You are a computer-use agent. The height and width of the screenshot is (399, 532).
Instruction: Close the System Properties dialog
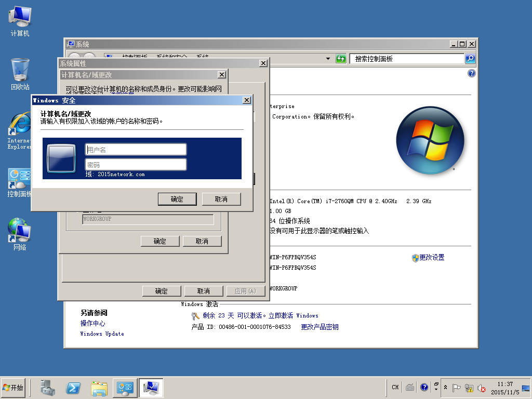263,63
